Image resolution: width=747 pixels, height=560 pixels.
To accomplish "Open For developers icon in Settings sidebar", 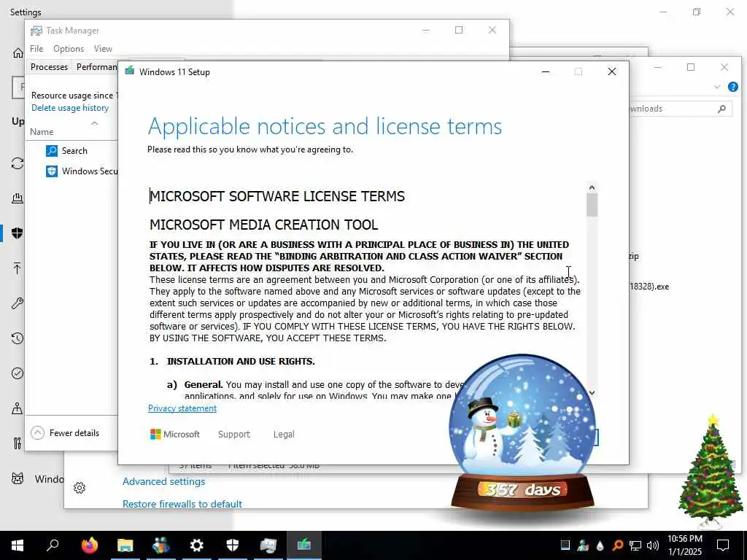I will pyautogui.click(x=18, y=443).
